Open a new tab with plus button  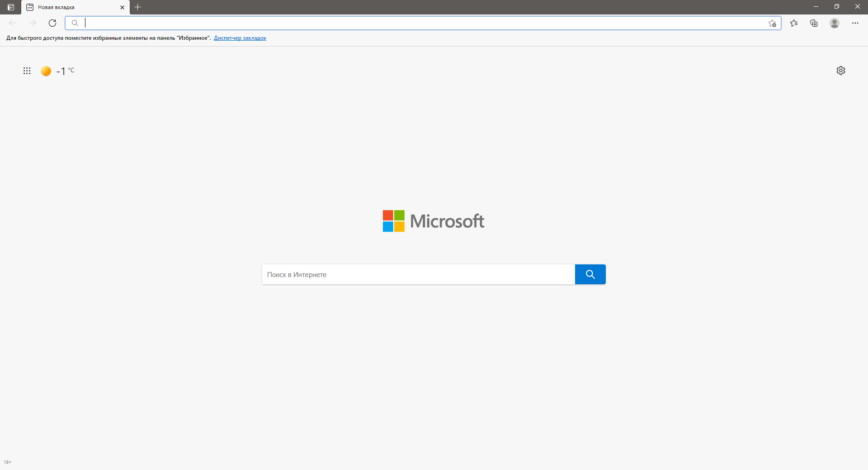(138, 7)
